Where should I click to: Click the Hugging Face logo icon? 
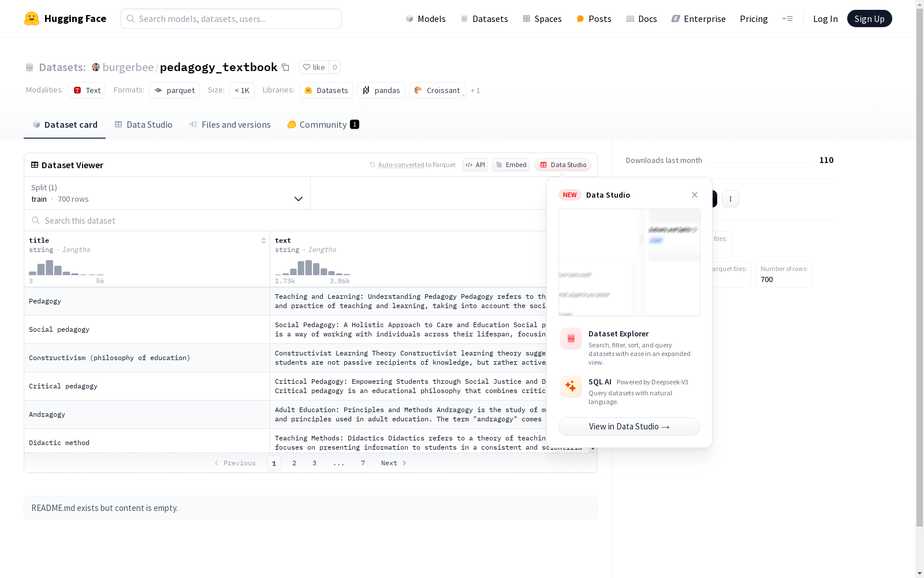coord(32,18)
